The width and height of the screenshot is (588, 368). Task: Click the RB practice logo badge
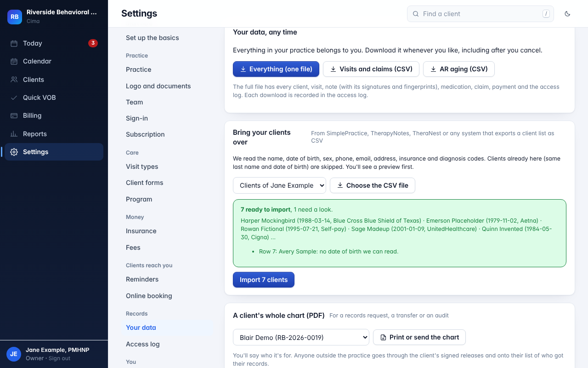point(15,17)
